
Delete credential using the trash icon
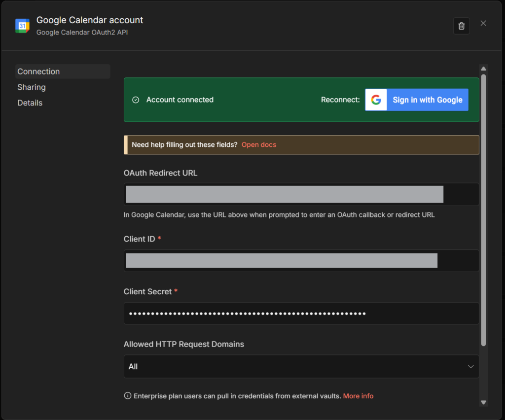point(461,26)
